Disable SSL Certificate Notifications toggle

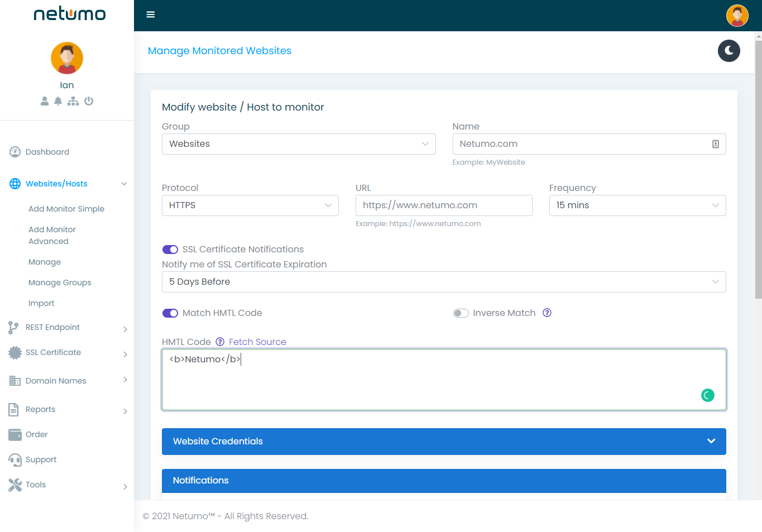pos(170,250)
